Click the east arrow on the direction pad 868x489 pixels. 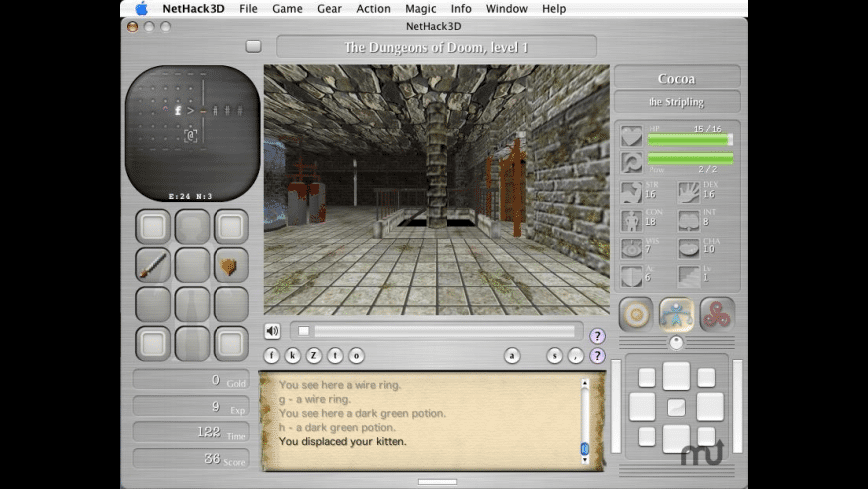tap(710, 407)
